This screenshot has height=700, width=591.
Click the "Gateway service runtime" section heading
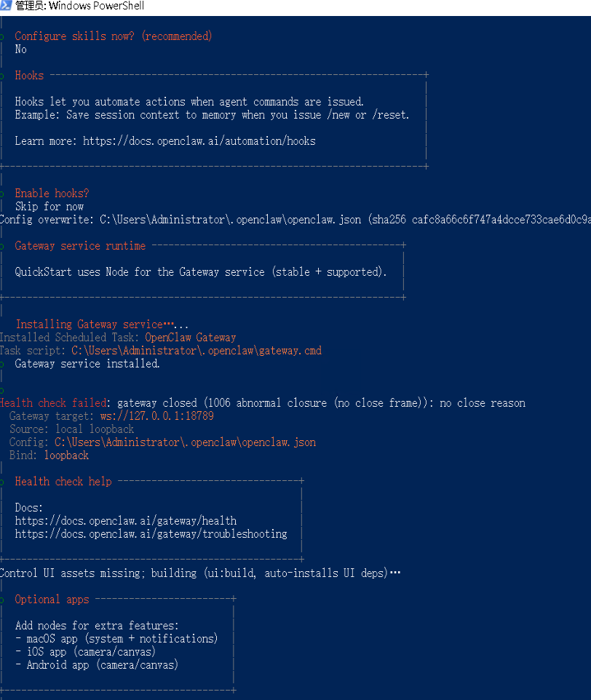tap(80, 246)
